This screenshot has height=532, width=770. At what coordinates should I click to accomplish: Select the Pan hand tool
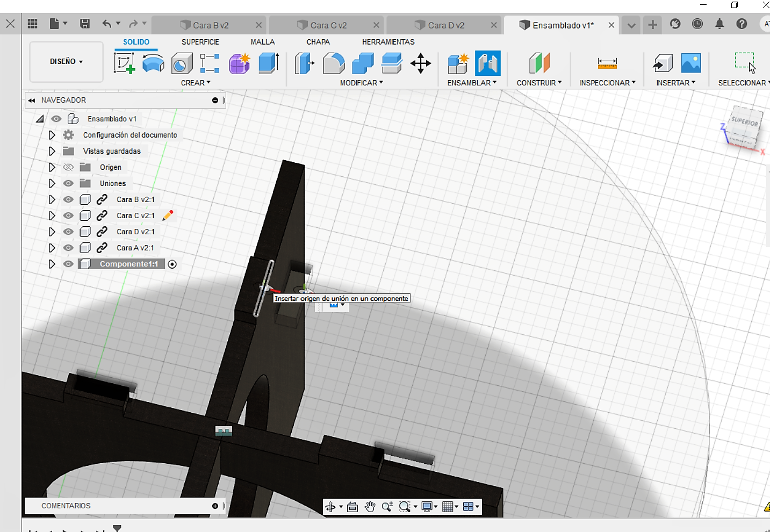(x=370, y=506)
